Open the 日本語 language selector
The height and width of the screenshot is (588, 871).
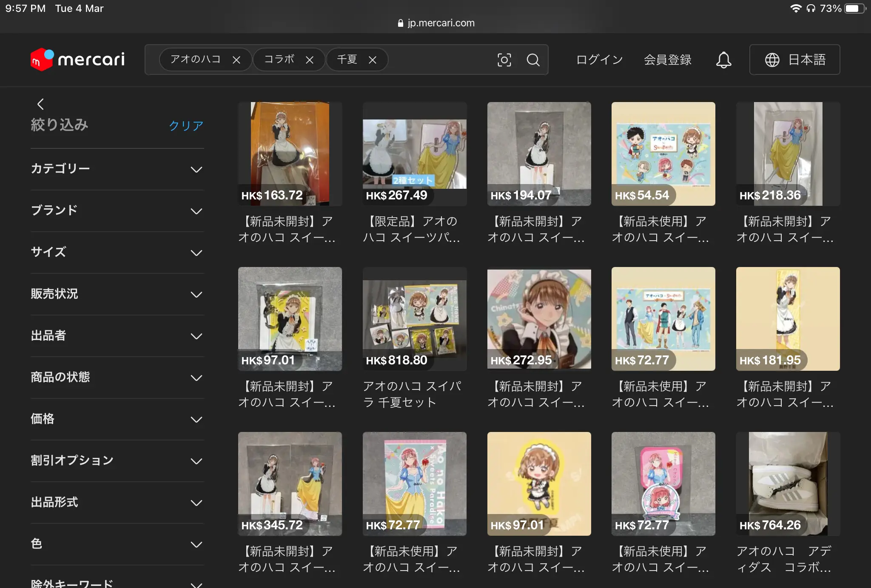(794, 60)
